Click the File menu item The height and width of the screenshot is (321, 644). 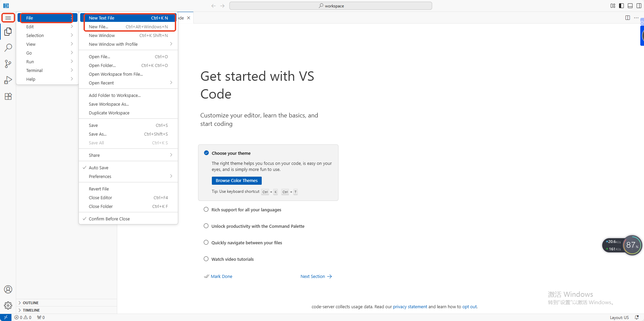pos(47,18)
